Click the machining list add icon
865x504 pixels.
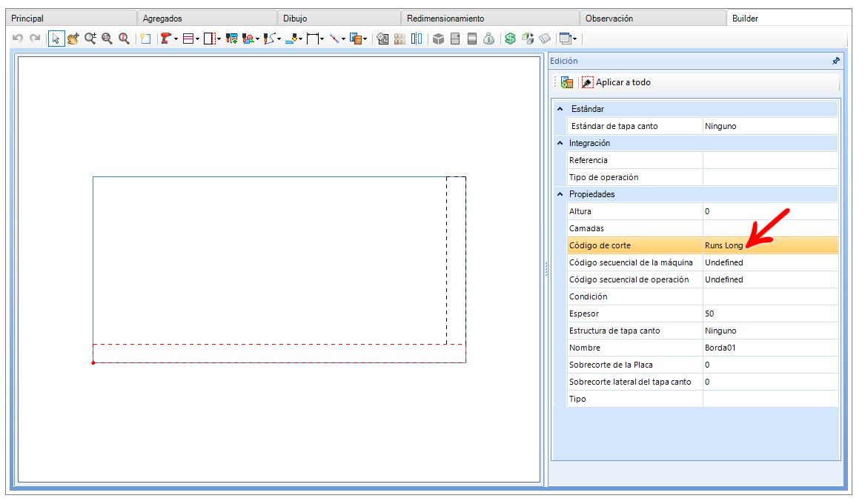click(232, 38)
